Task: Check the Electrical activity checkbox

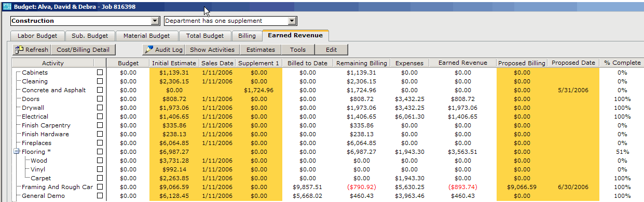Action: [100, 117]
